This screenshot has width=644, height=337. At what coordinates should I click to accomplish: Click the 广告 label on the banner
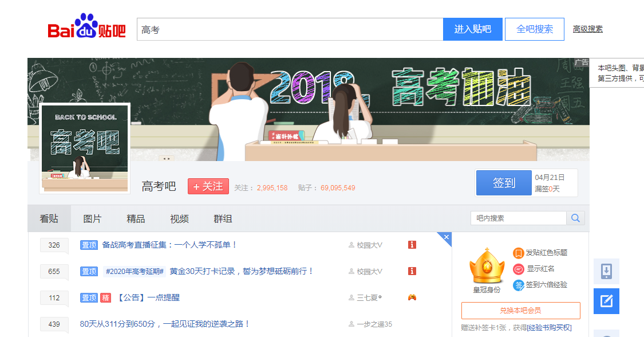pos(582,62)
